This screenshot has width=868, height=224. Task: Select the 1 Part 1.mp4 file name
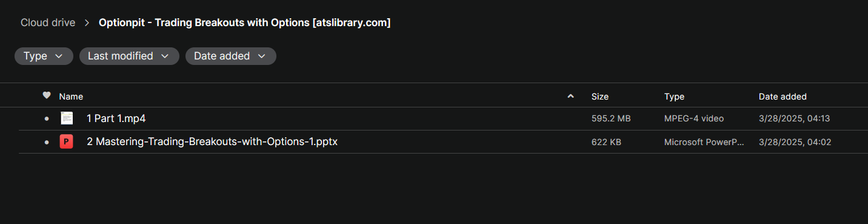116,119
